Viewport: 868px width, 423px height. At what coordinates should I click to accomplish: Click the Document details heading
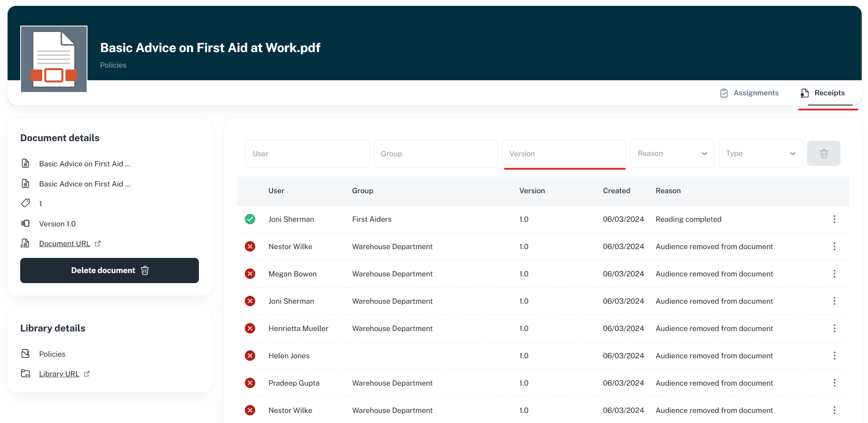(x=60, y=138)
